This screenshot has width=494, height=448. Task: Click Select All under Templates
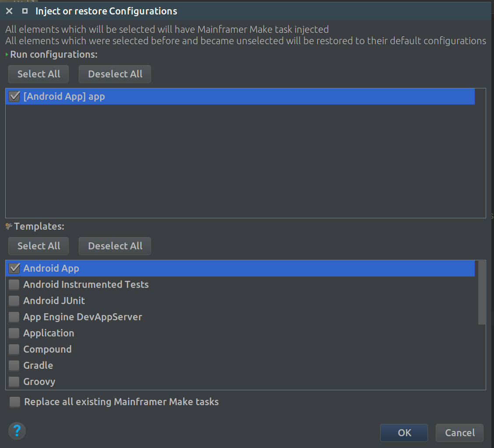(39, 246)
